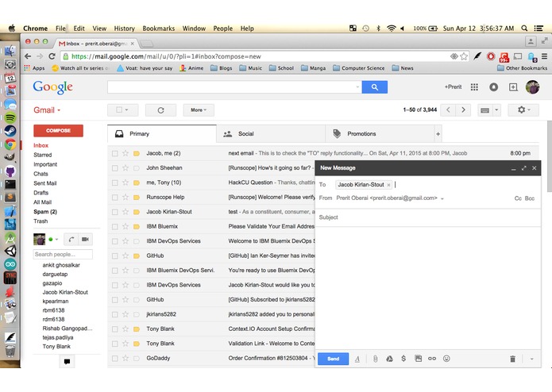Viewport: 552px width, 392px height.
Task: Click the blue search magnifier button
Action: (375, 86)
